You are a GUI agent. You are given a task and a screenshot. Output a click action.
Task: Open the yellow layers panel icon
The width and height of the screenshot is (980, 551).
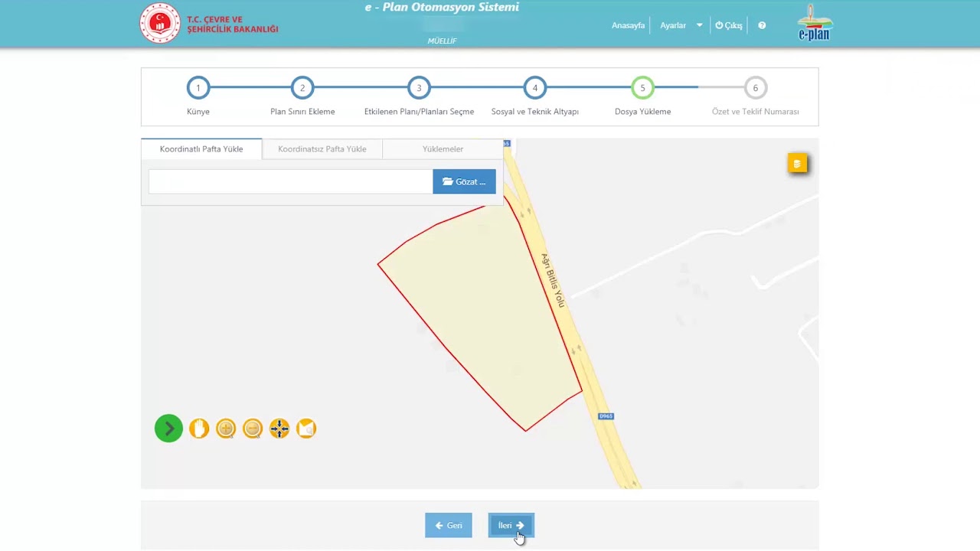coord(797,163)
